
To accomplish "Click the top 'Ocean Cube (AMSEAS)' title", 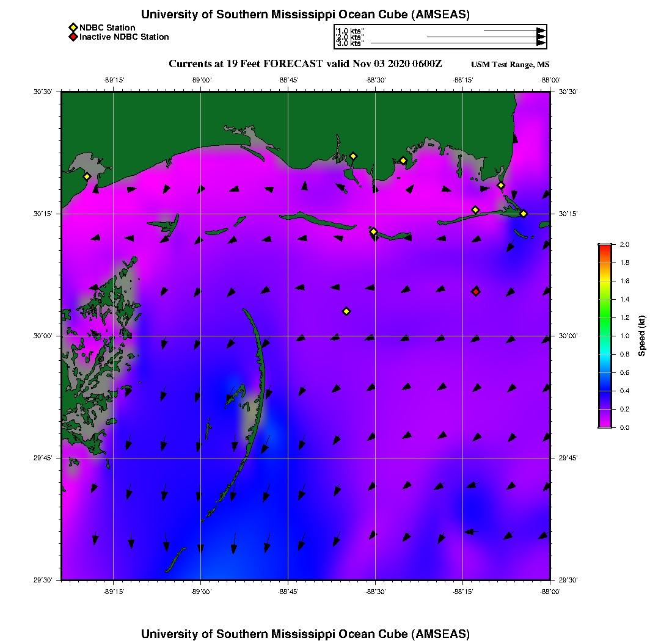I will (305, 15).
